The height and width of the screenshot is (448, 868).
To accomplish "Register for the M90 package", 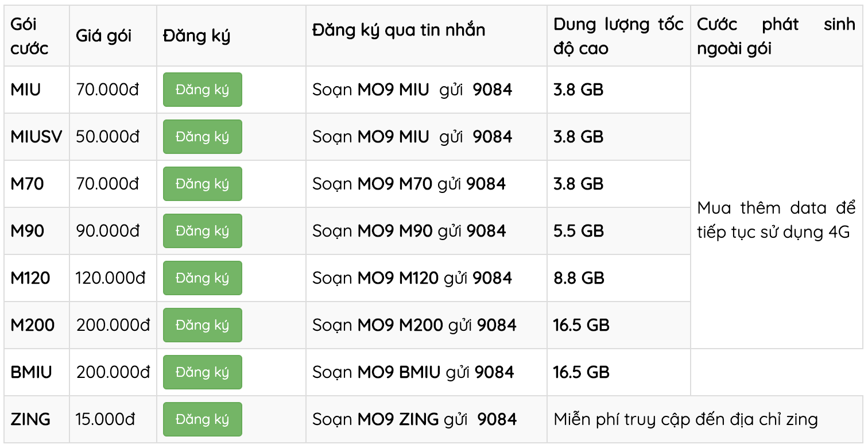I will (203, 231).
